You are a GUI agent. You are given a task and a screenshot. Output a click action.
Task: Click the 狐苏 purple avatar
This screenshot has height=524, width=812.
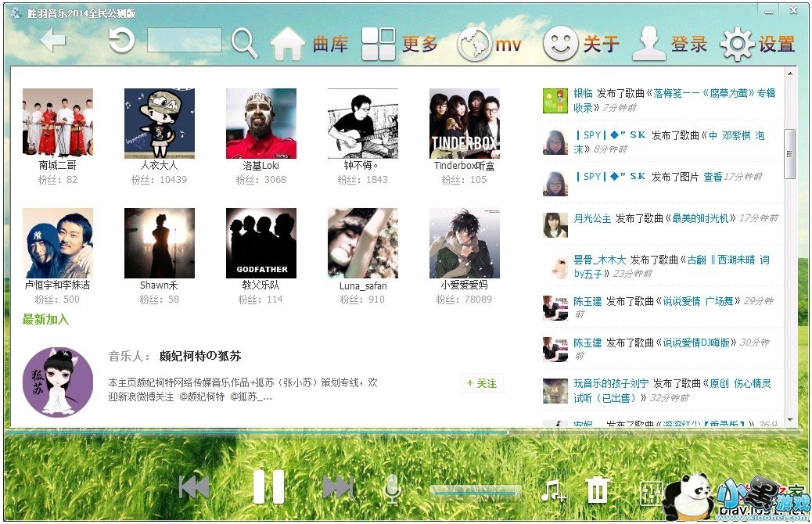(x=58, y=382)
